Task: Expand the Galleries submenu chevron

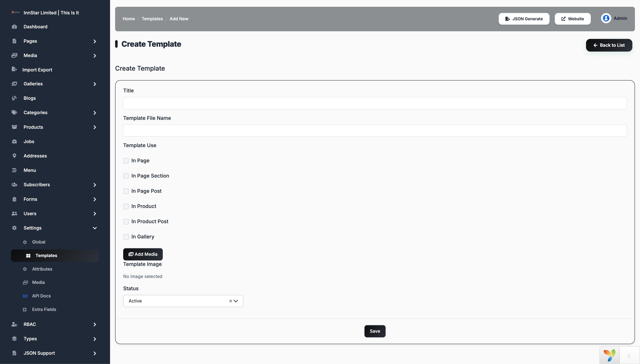Action: pyautogui.click(x=95, y=84)
